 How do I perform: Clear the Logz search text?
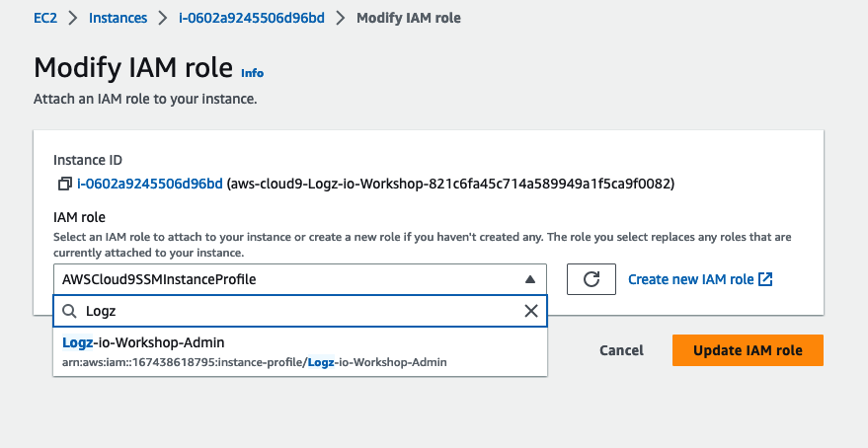pyautogui.click(x=531, y=311)
